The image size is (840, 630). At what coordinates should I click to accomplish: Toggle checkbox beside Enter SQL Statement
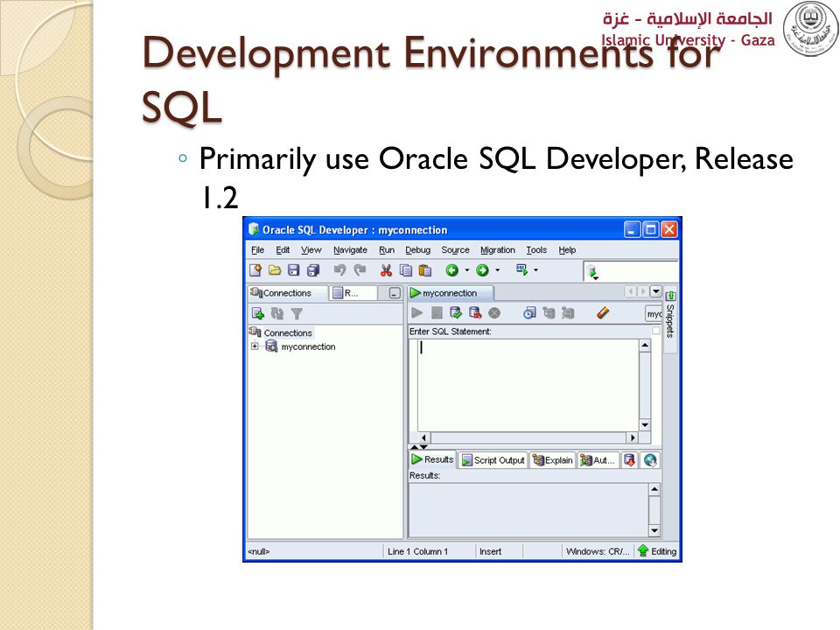point(655,331)
